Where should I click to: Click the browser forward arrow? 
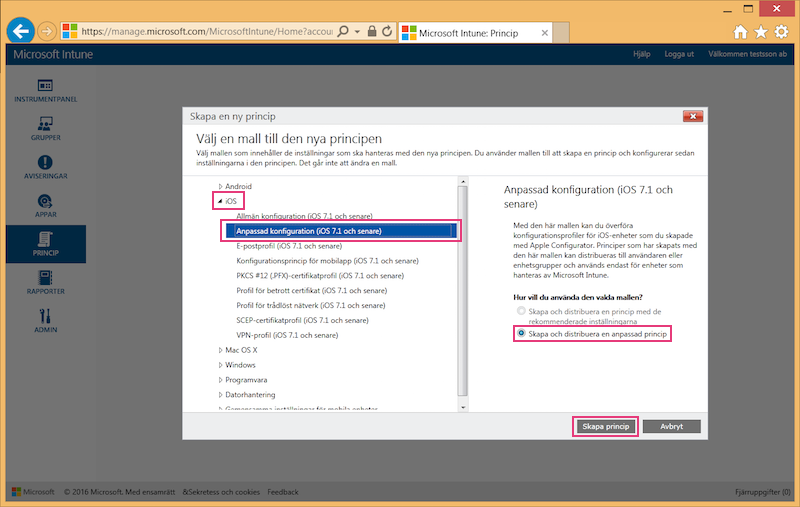pyautogui.click(x=46, y=32)
